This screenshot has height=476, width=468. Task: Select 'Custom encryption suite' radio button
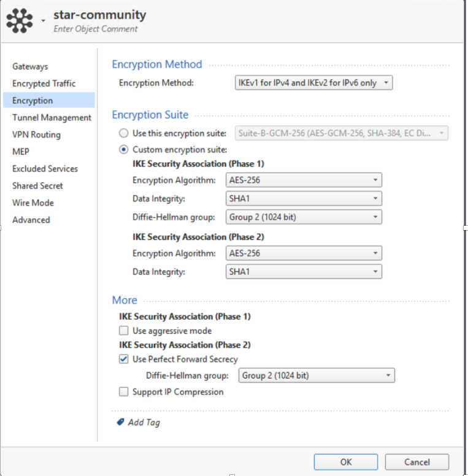click(x=124, y=150)
